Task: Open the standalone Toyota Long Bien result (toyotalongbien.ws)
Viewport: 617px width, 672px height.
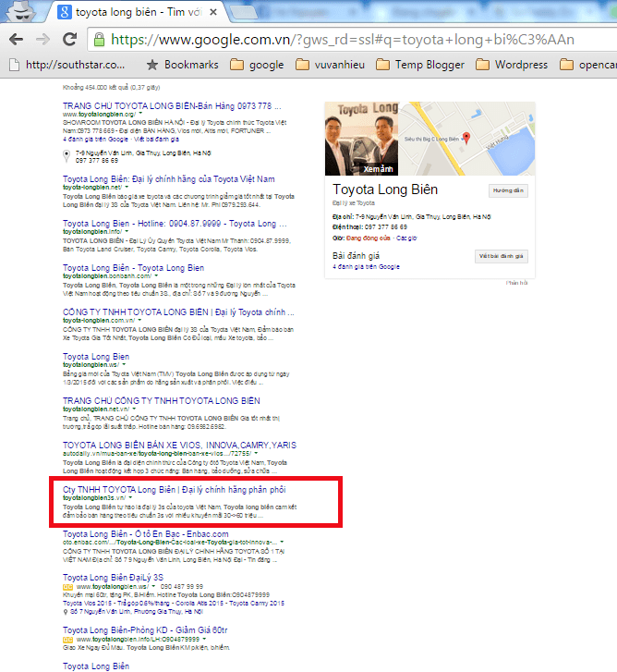Action: pos(96,357)
